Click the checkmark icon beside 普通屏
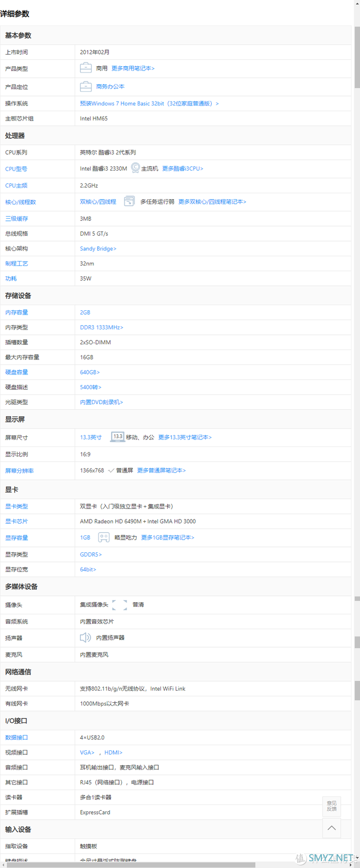This screenshot has height=868, width=360. point(111,470)
